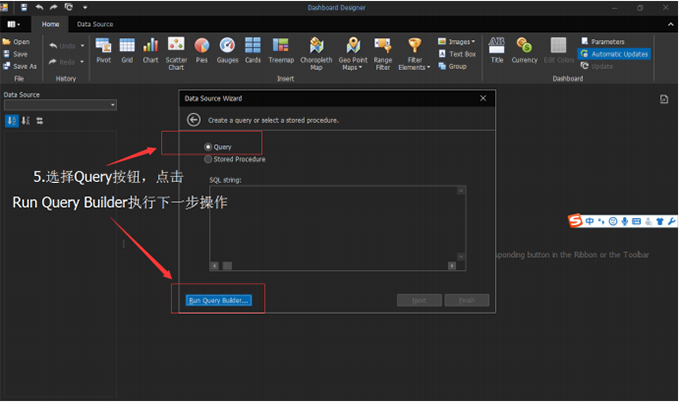The height and width of the screenshot is (402, 680).
Task: Click Sogou voice input microphone
Action: 624,221
